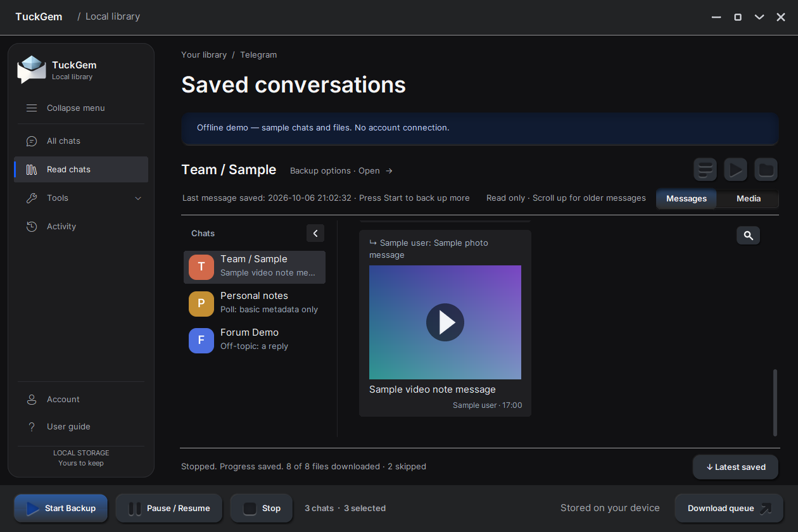This screenshot has height=532, width=798.
Task: Click Local library in the title bar
Action: point(113,16)
